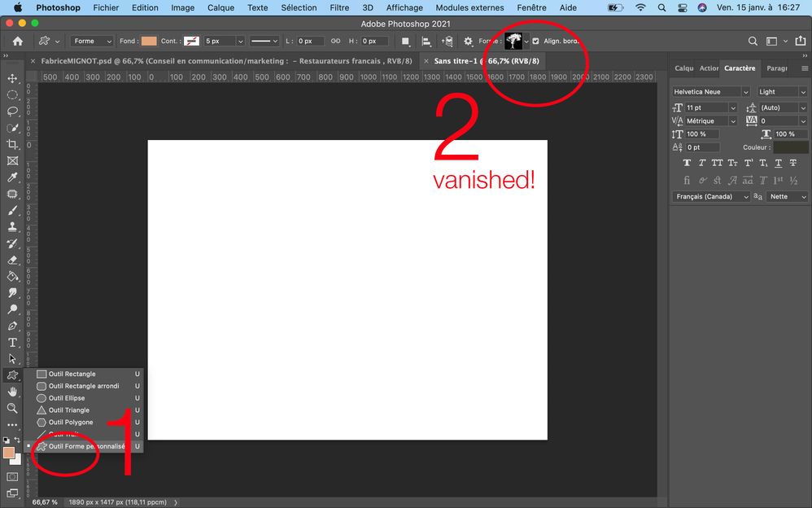Open the custom shape picker tree thumbnail
The image size is (812, 508).
(513, 41)
